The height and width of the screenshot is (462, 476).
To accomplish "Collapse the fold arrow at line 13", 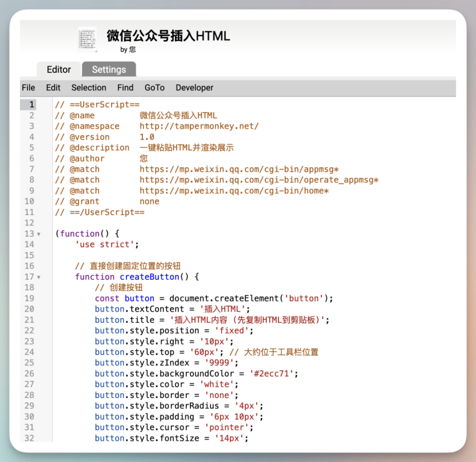I will tap(39, 234).
